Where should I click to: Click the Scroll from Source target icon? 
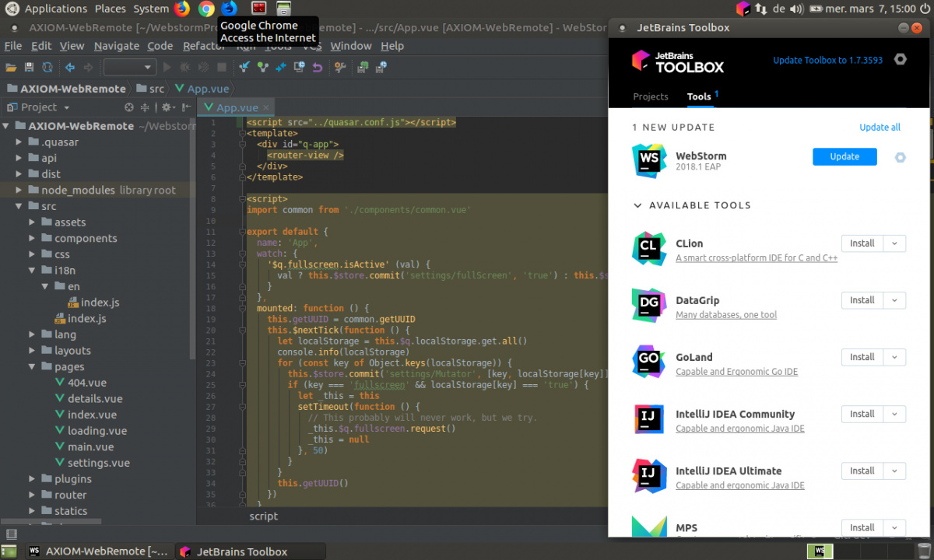pyautogui.click(x=129, y=107)
